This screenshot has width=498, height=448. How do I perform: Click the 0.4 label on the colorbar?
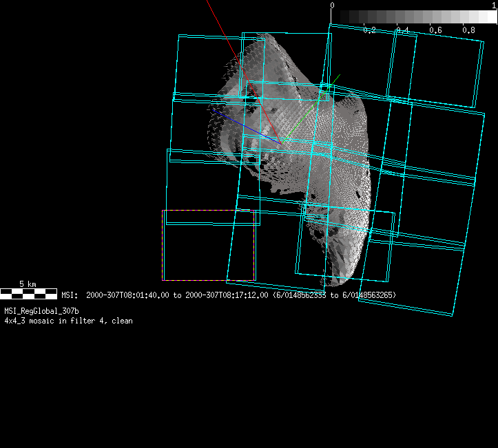(401, 30)
